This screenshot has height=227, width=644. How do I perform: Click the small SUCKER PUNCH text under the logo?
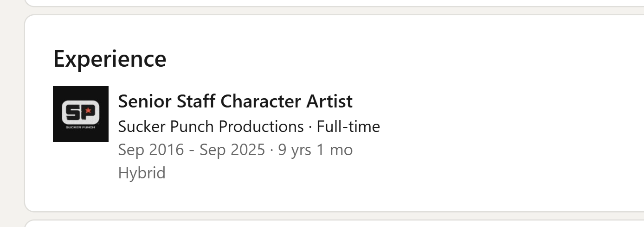80,127
